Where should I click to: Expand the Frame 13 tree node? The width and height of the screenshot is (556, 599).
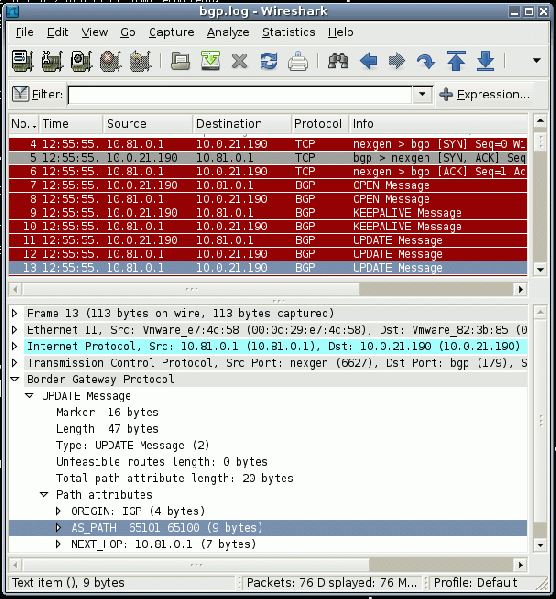[15, 313]
